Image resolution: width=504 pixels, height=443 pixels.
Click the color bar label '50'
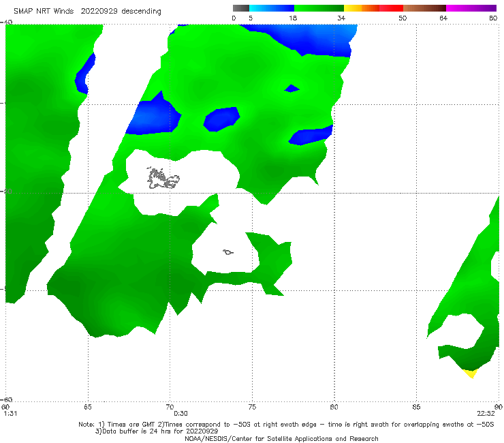[x=403, y=18]
